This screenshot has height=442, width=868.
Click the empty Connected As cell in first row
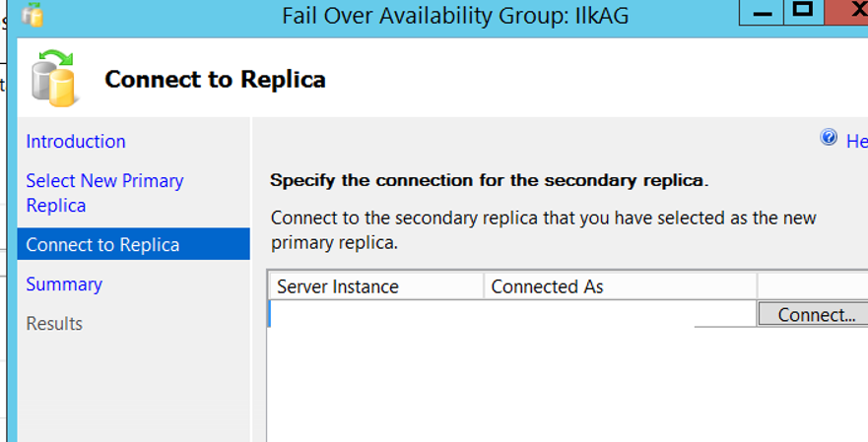tap(620, 313)
